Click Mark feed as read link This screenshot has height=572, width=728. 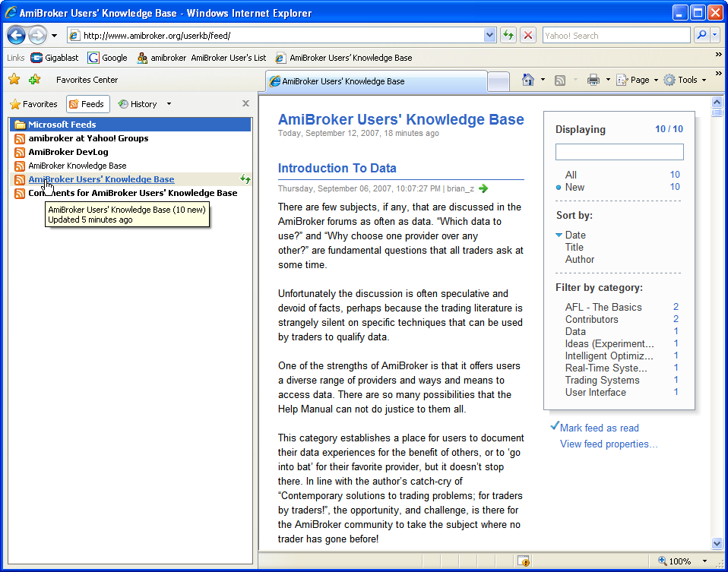click(599, 428)
